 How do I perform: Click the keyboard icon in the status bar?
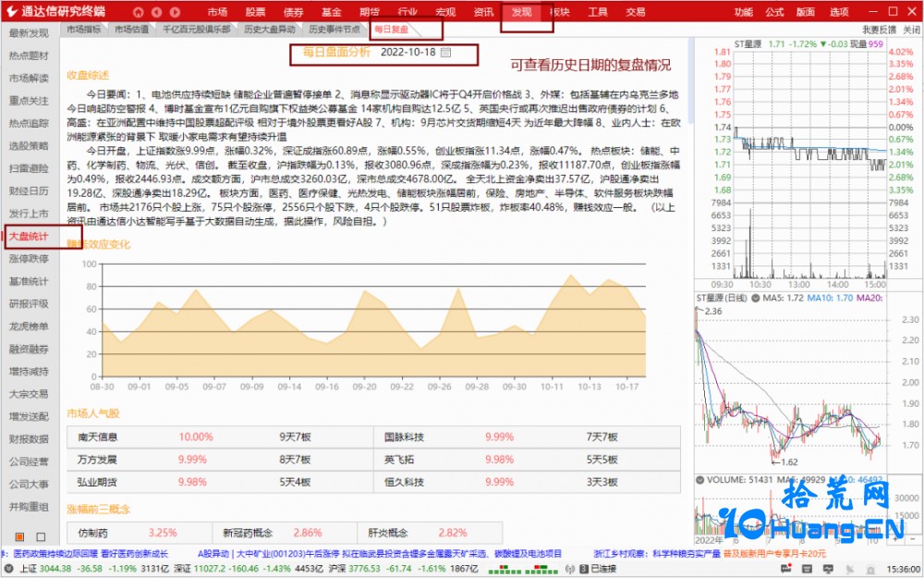[807, 569]
